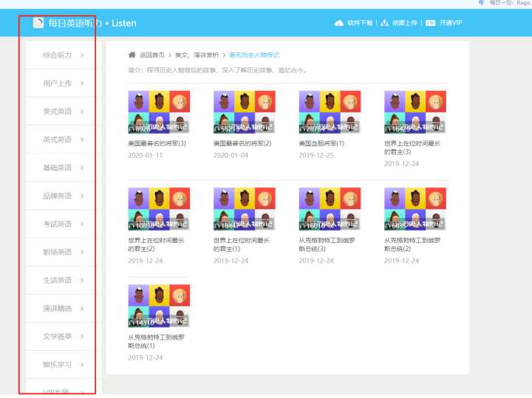Viewport: 532px width, 398px height.
Task: Click the home icon in the breadcrumb
Action: 132,55
